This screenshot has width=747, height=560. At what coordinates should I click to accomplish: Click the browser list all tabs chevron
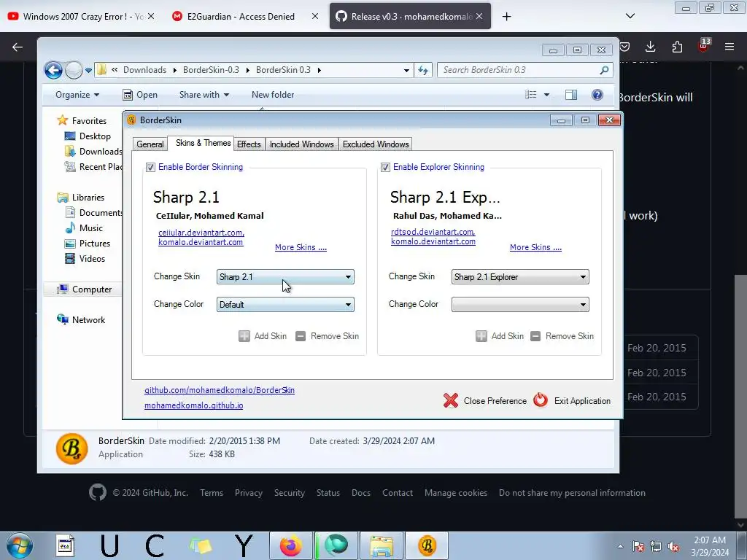point(630,16)
